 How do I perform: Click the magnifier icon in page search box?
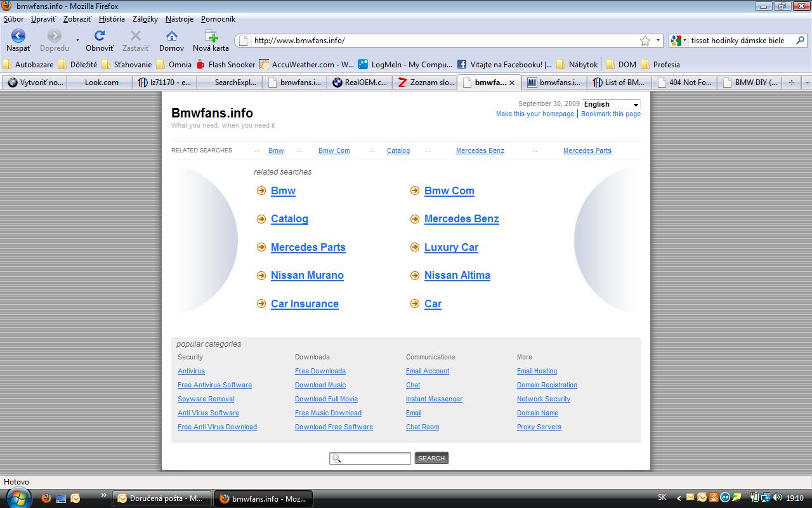[337, 458]
